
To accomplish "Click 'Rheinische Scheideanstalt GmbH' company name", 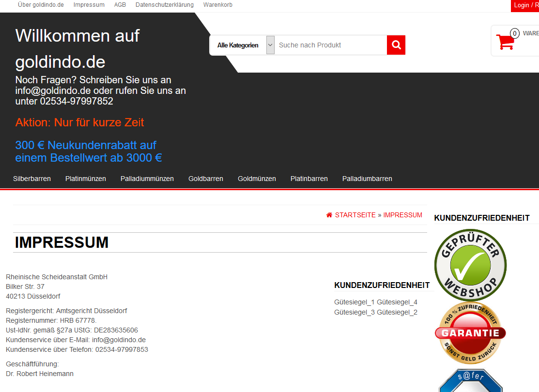I will pos(57,277).
